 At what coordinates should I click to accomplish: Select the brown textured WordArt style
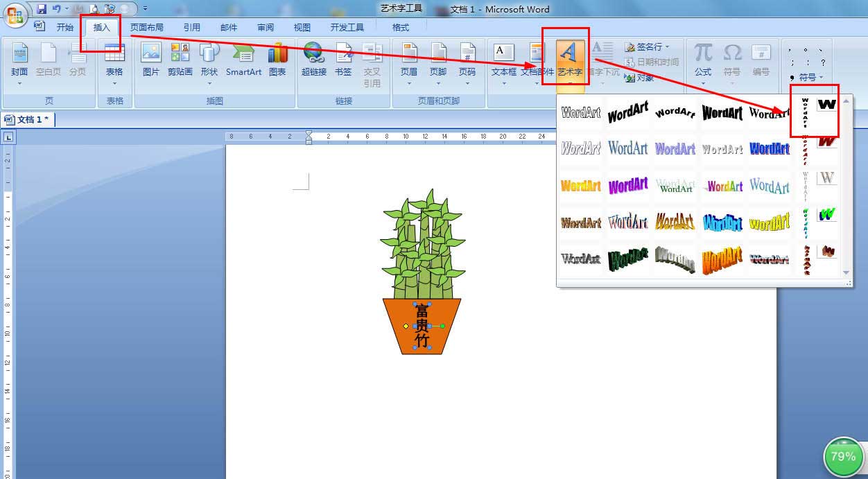[581, 223]
